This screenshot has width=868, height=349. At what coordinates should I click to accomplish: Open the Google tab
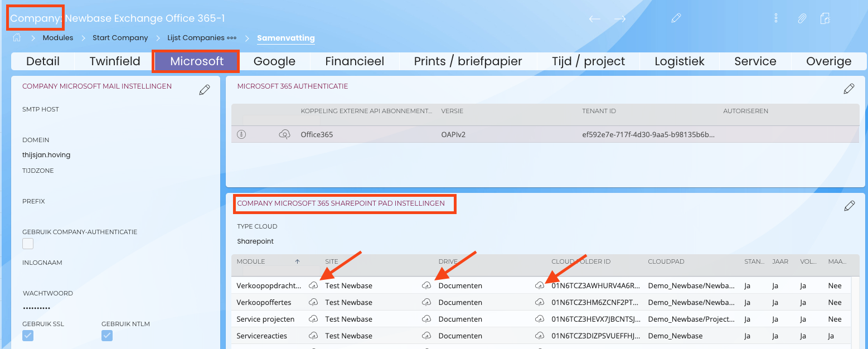tap(274, 61)
